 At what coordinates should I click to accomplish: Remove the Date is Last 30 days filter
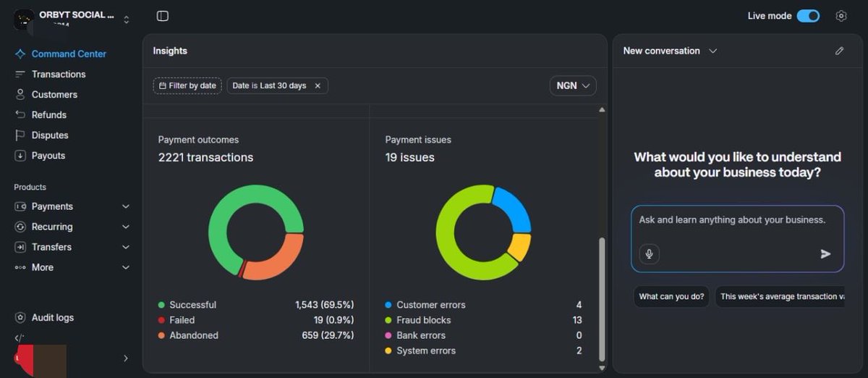318,85
